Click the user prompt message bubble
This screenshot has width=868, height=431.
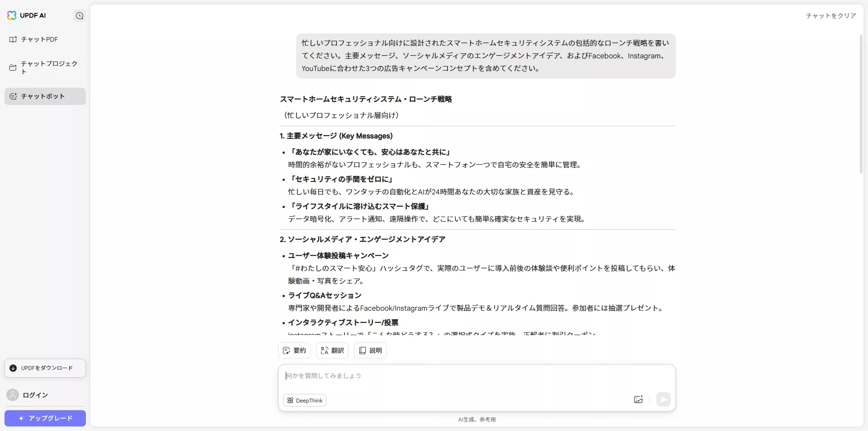click(486, 56)
